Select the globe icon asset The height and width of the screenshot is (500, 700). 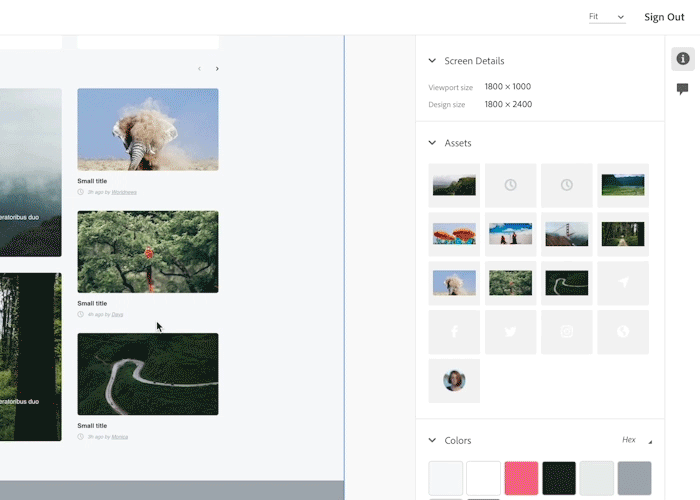[x=623, y=332]
